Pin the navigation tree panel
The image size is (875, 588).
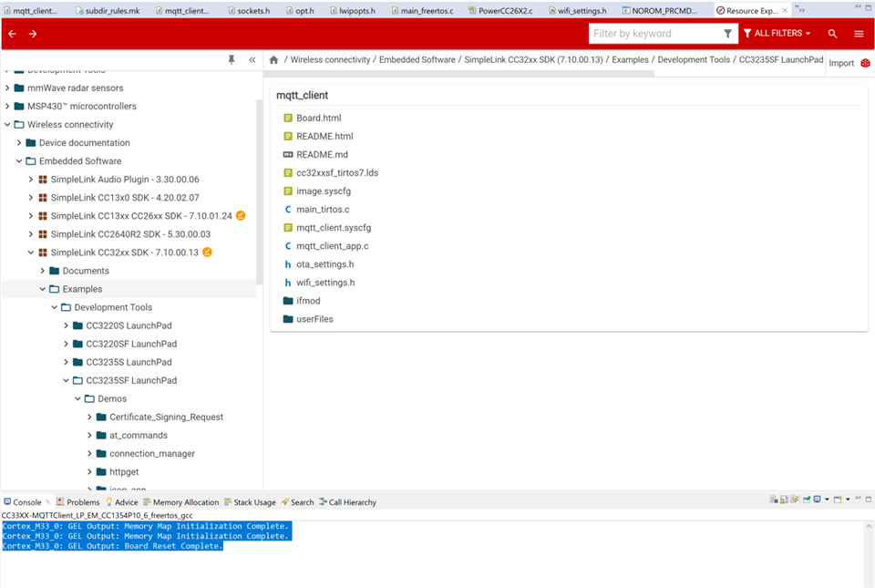[x=232, y=59]
